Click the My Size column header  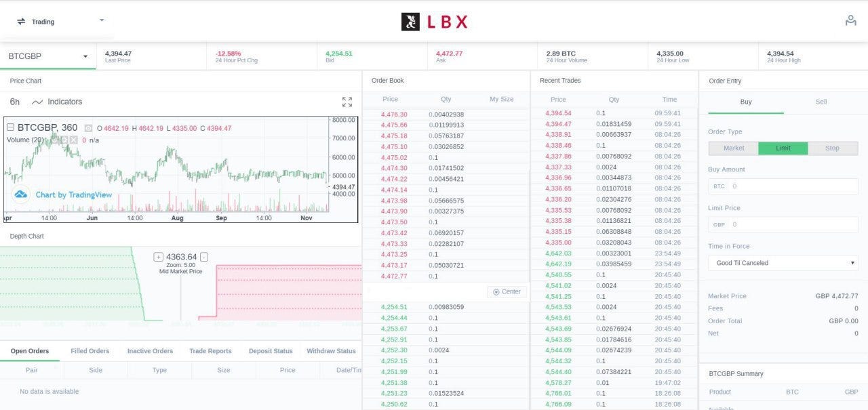pyautogui.click(x=502, y=99)
